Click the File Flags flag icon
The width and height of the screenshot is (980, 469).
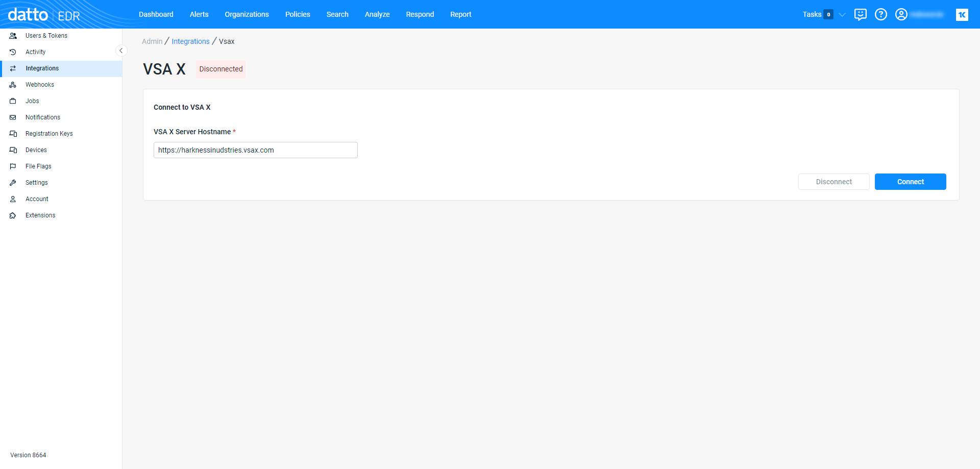tap(13, 166)
